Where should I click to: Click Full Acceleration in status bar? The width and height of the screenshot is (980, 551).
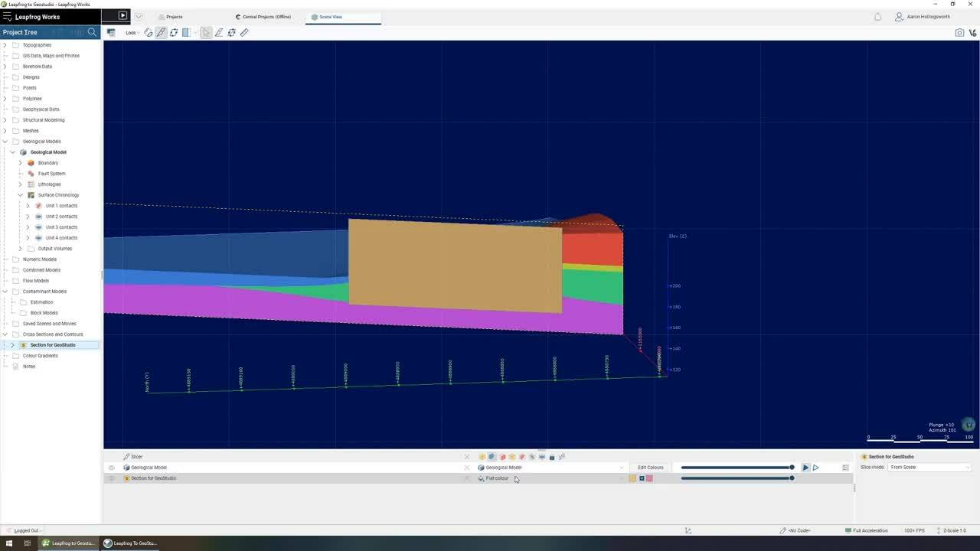[x=867, y=530]
